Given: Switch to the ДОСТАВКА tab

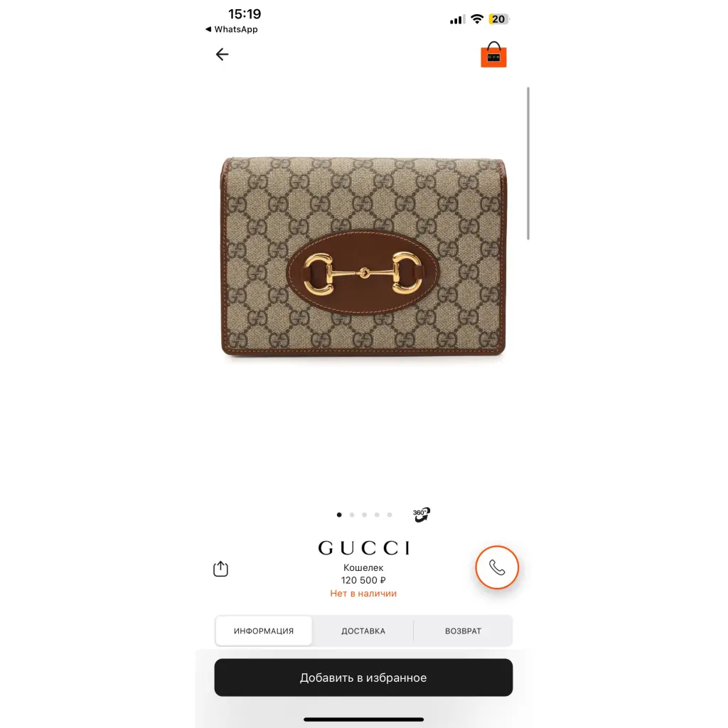Looking at the screenshot, I should click(x=363, y=631).
